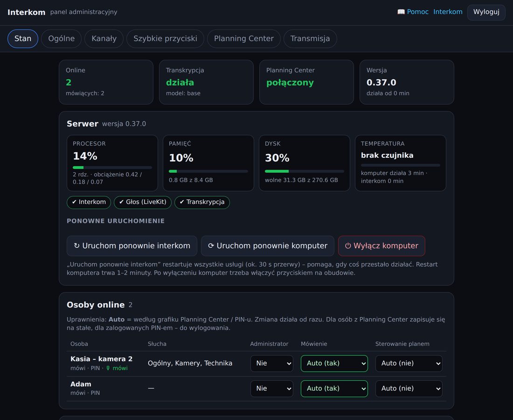This screenshot has width=513, height=420.
Task: Click the book icon beside Pomoc
Action: (x=401, y=12)
